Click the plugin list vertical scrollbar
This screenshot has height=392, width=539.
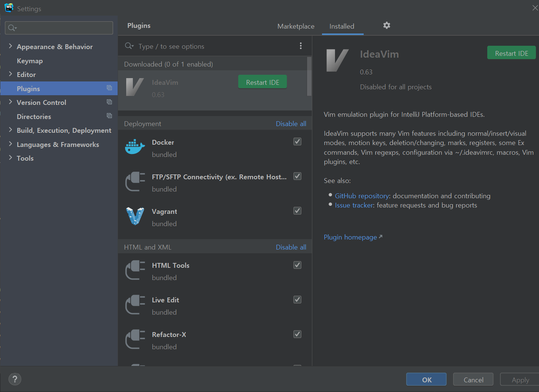[309, 76]
